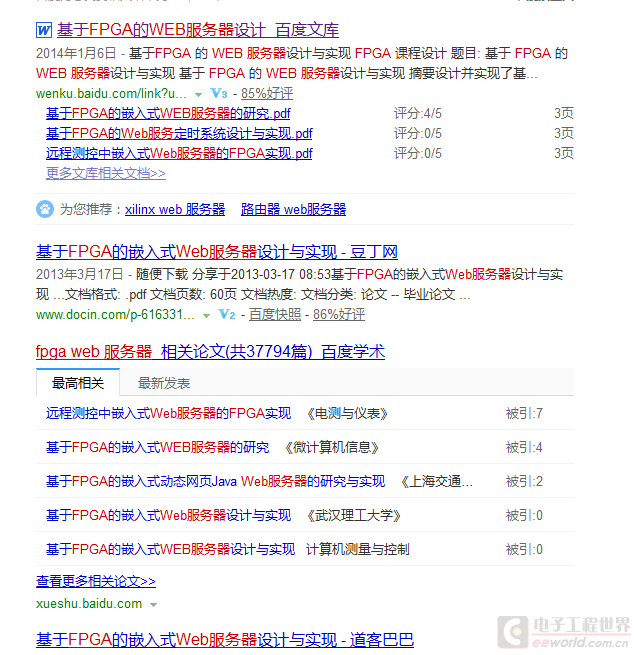The image size is (637, 655).
Task: Open the 豆丁网 result title link
Action: (217, 252)
